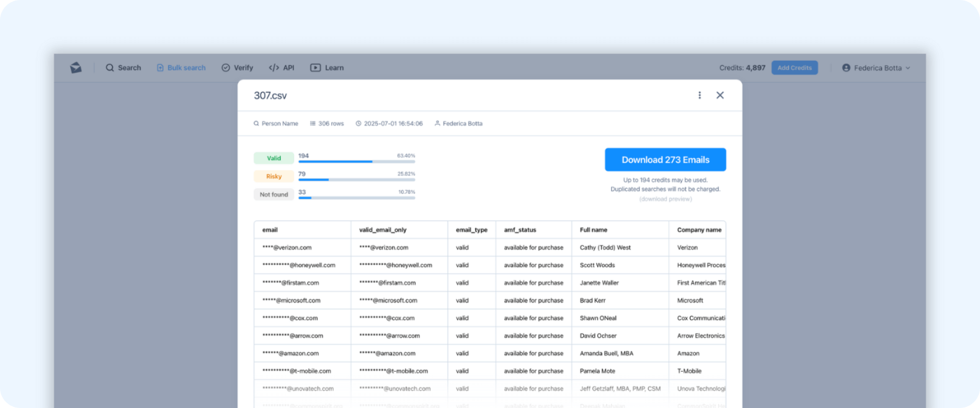Click the Full name column header
Viewport: 980px width, 408px height.
[620, 230]
